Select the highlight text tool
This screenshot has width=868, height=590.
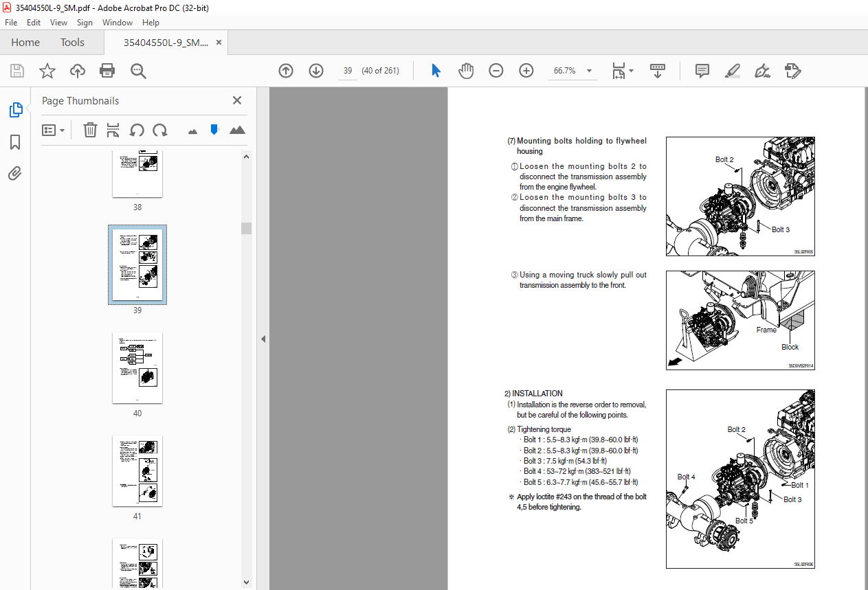[733, 71]
